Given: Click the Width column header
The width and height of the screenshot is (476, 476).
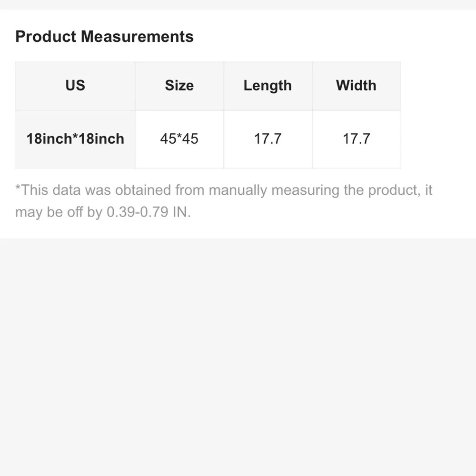Looking at the screenshot, I should [357, 86].
